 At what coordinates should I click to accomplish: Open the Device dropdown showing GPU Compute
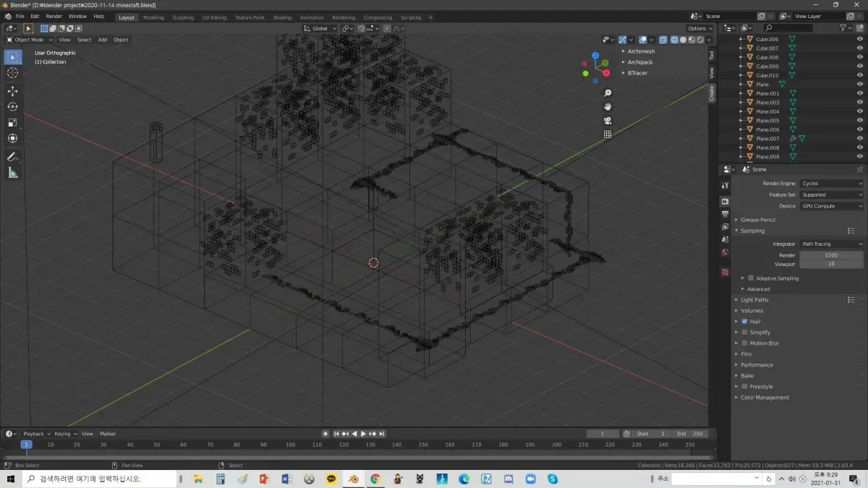click(x=831, y=206)
